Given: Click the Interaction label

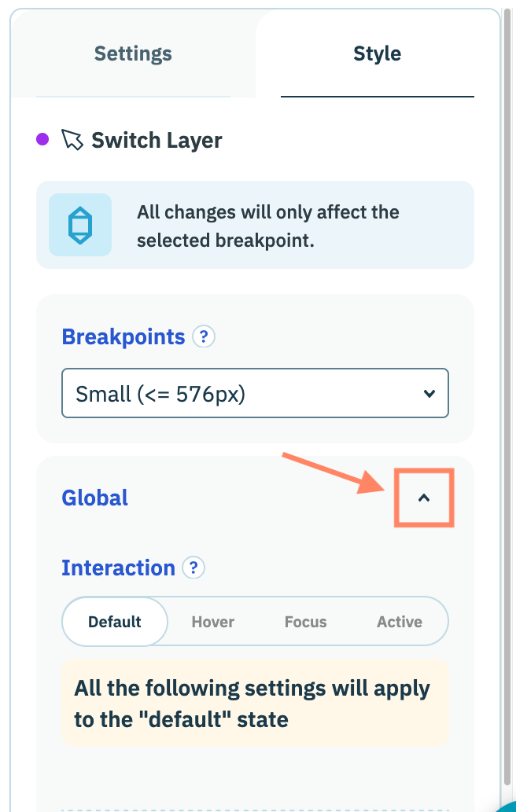Looking at the screenshot, I should tap(118, 568).
